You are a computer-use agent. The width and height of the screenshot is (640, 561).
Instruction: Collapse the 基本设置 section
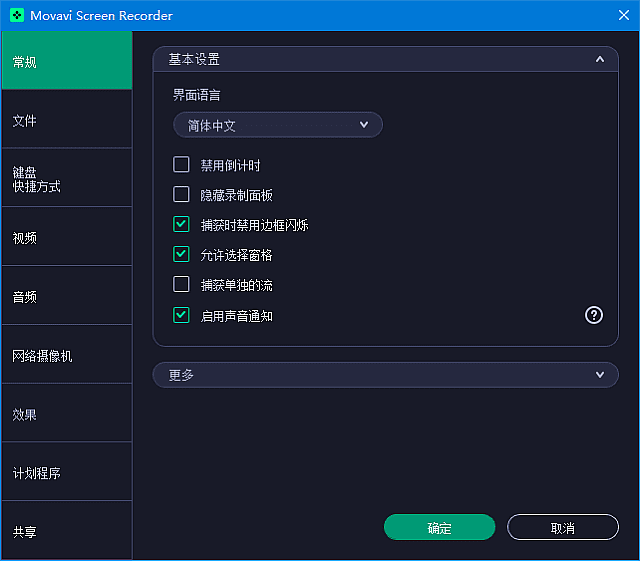pyautogui.click(x=599, y=59)
